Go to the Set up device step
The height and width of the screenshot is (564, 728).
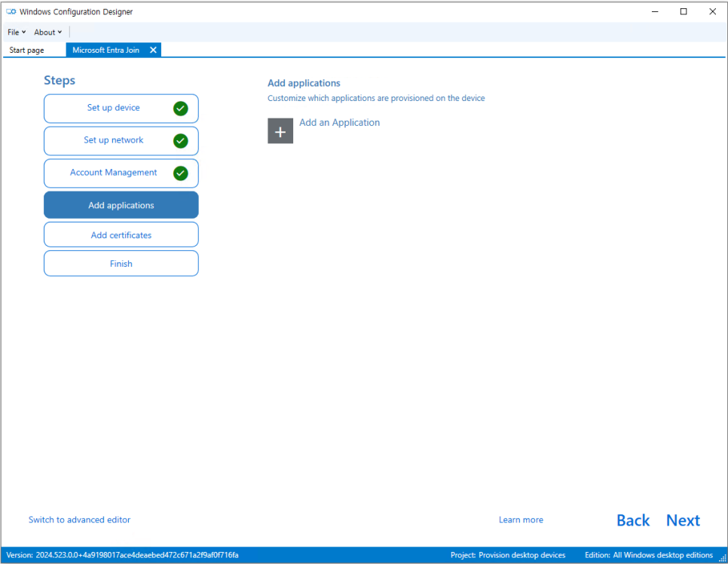point(121,109)
